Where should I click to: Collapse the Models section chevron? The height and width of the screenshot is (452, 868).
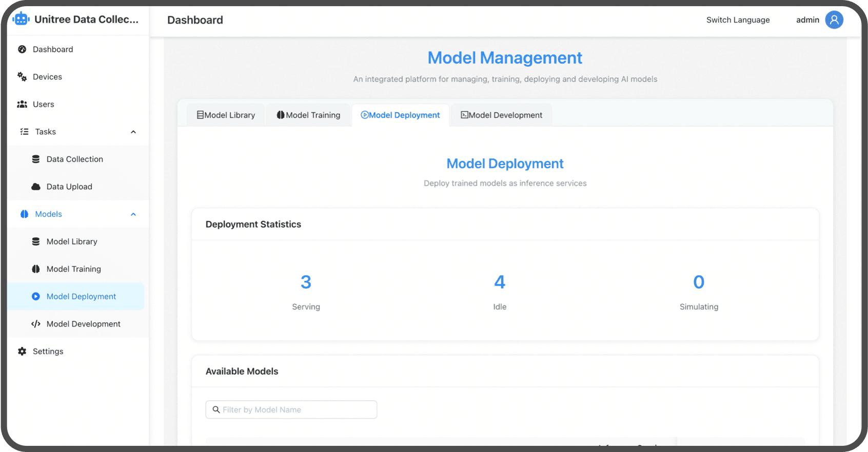133,214
